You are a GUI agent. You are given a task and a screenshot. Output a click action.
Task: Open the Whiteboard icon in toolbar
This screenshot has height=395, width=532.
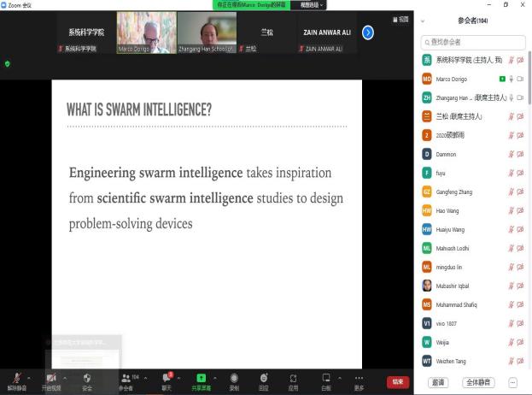pos(325,378)
